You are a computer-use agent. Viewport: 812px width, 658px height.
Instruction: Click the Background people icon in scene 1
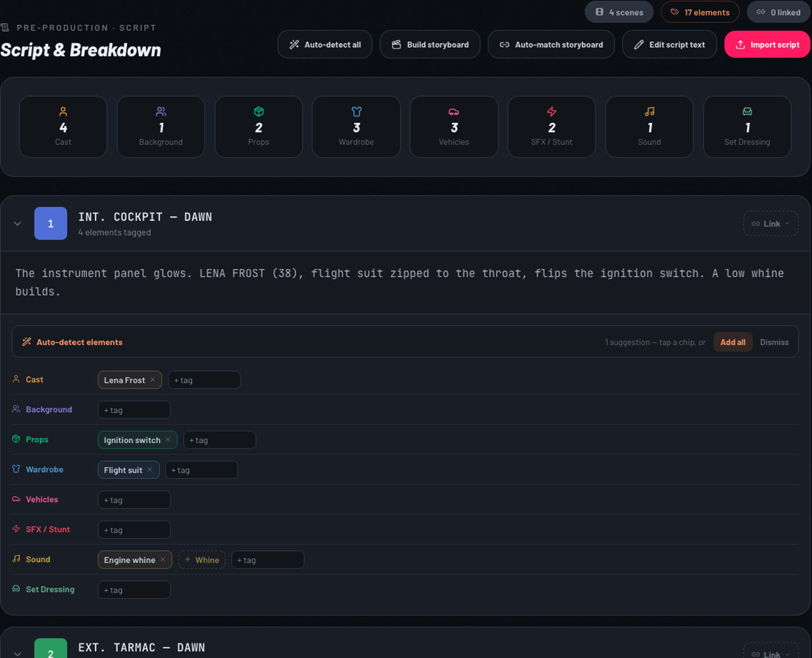coord(16,409)
